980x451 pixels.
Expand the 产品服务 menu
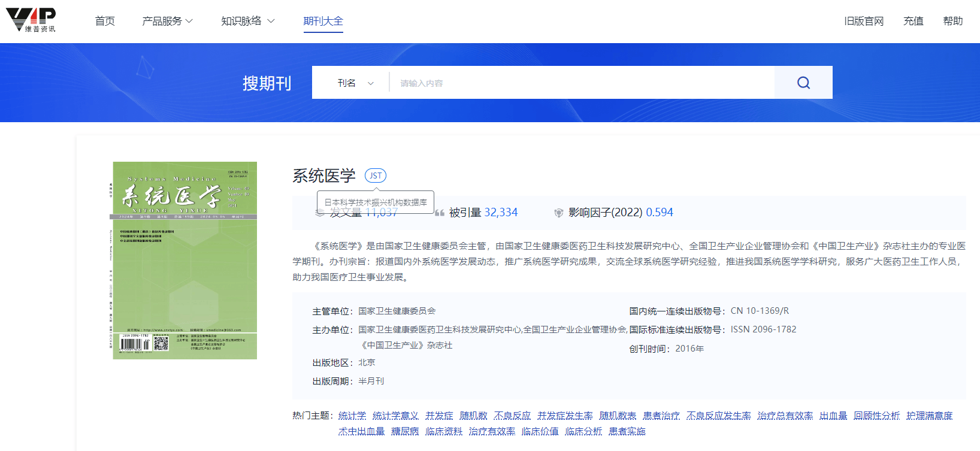pyautogui.click(x=167, y=21)
